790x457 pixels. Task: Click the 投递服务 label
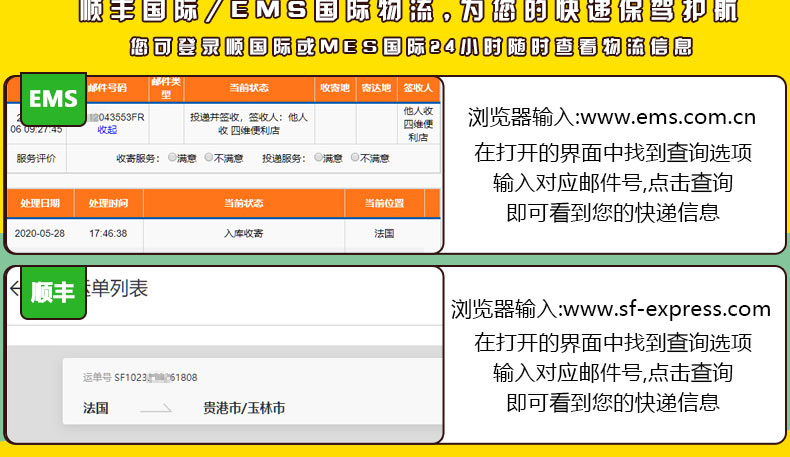pos(284,158)
